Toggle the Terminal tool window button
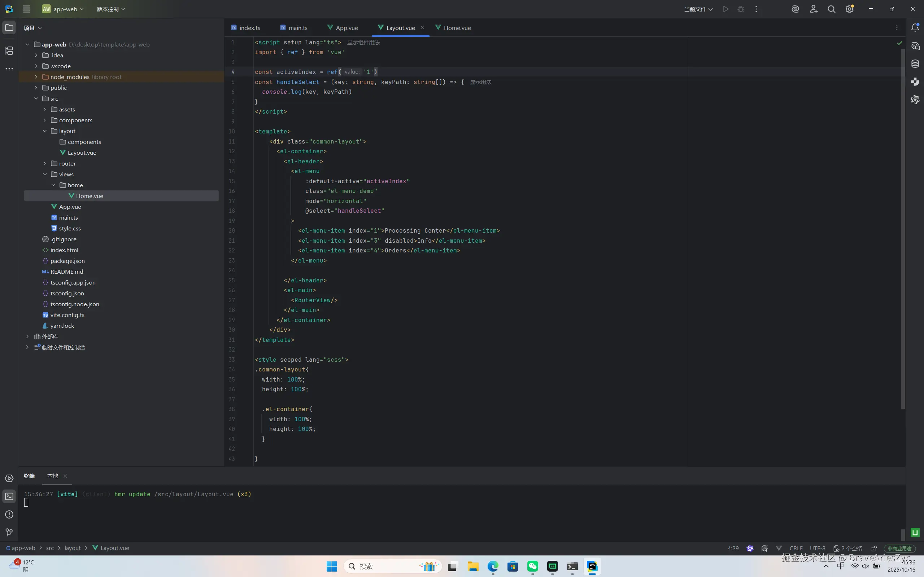Screen dimensions: 924x577 point(9,497)
